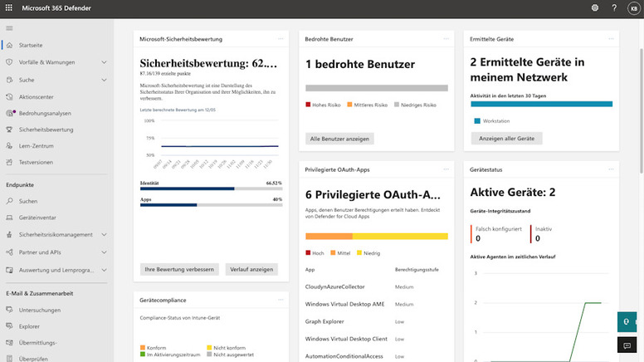
Task: Click the Vorfälle & Warnungen shield icon
Action: 9,62
